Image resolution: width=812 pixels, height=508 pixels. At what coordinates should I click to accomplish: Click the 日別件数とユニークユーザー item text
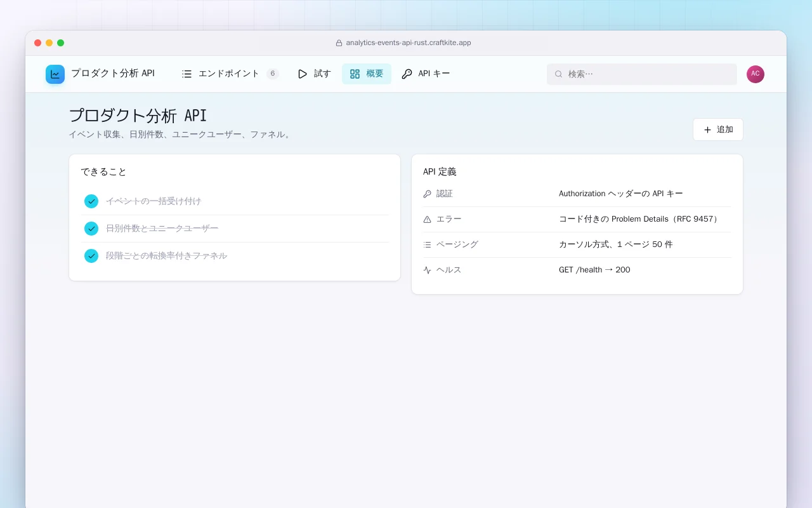(162, 229)
